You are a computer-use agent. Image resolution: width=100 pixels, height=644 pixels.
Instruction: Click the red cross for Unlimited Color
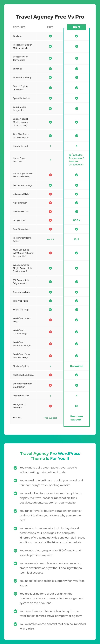point(50,212)
